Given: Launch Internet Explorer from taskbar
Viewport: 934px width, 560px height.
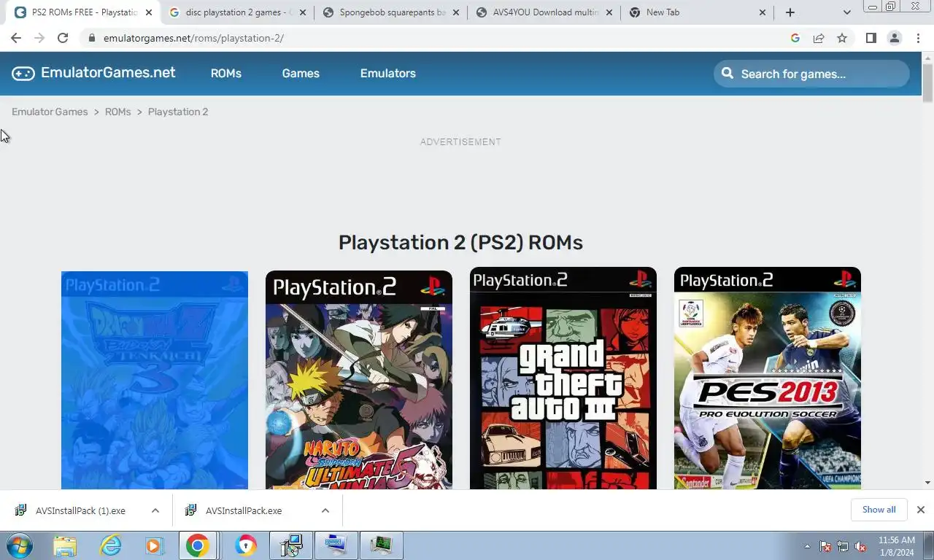Looking at the screenshot, I should click(x=111, y=545).
